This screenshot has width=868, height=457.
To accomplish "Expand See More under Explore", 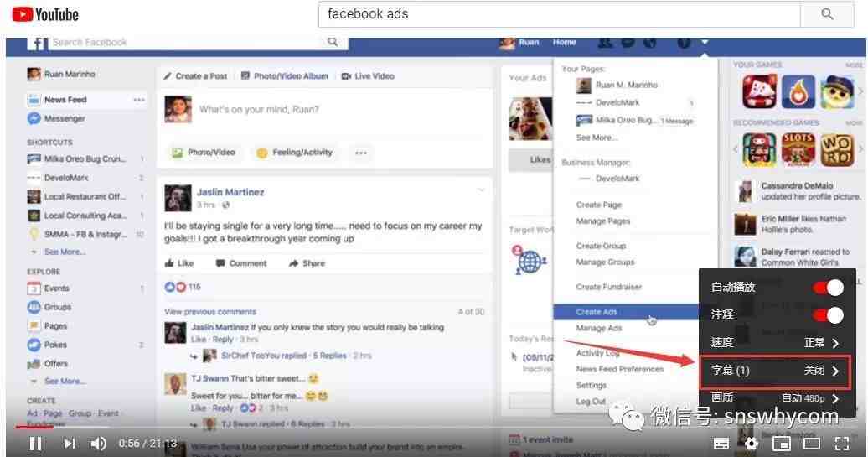I will coord(65,381).
